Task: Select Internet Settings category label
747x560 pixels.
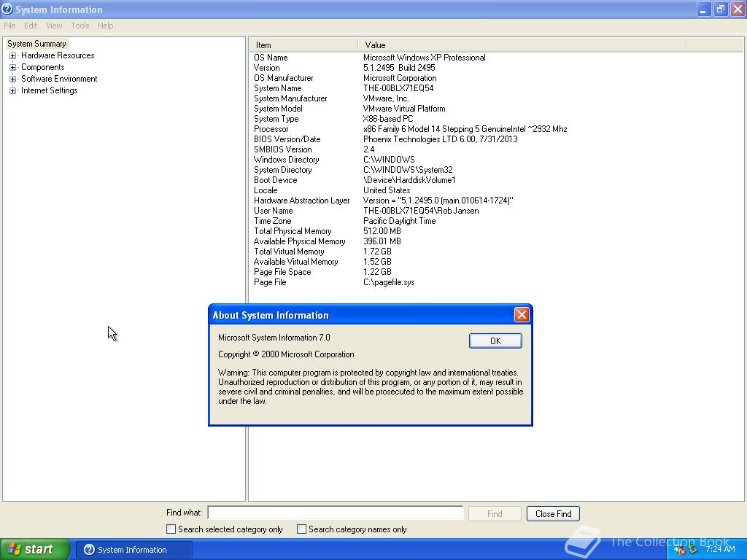Action: [49, 90]
